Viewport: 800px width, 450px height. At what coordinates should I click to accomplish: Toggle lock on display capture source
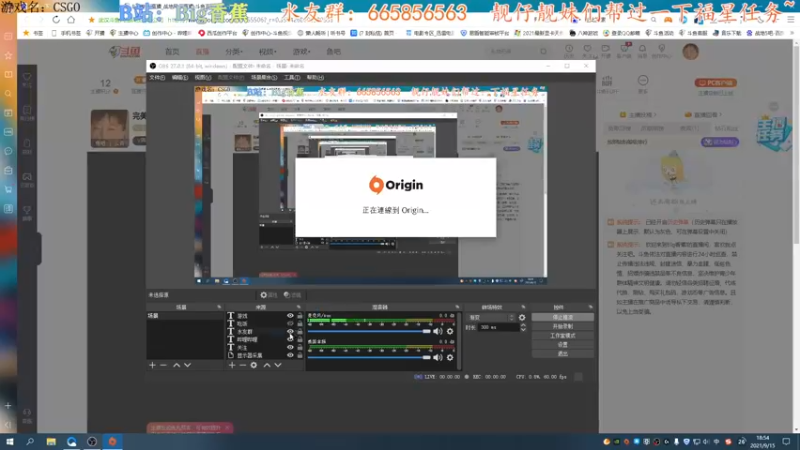point(299,355)
